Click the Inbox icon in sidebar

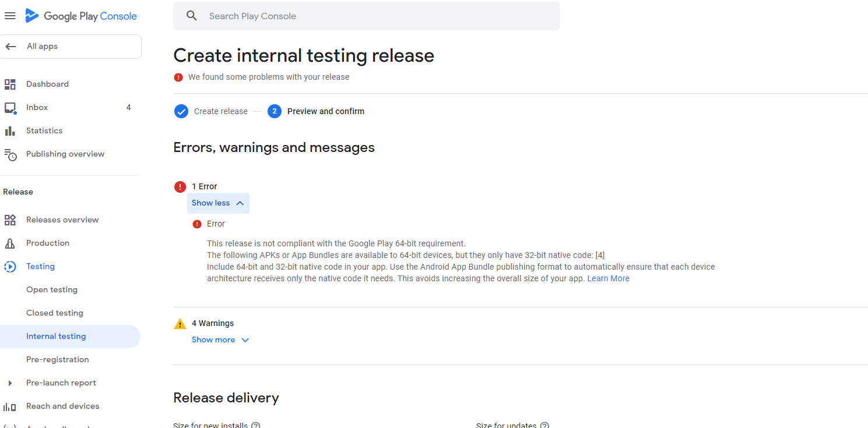point(10,108)
